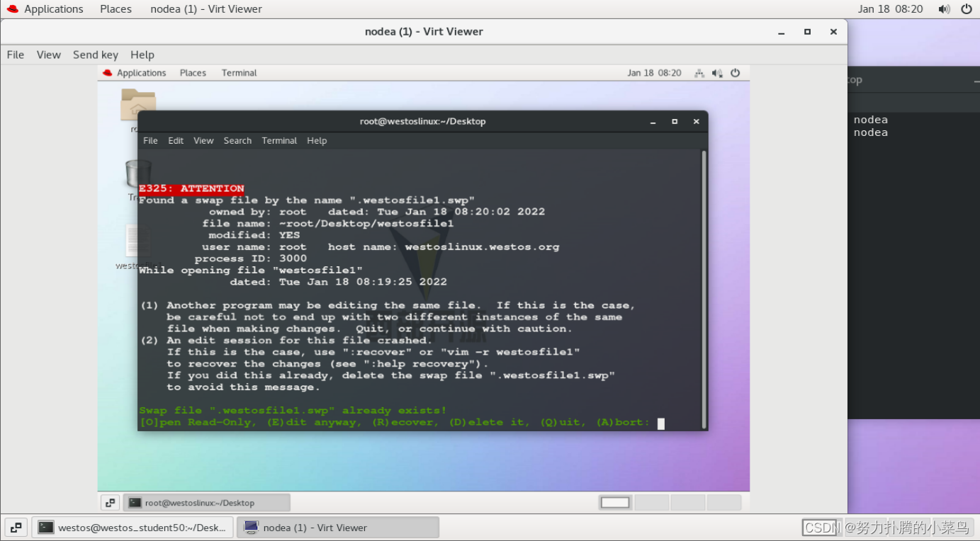The image size is (980, 541).
Task: Open terminal Terminal menu
Action: [279, 140]
